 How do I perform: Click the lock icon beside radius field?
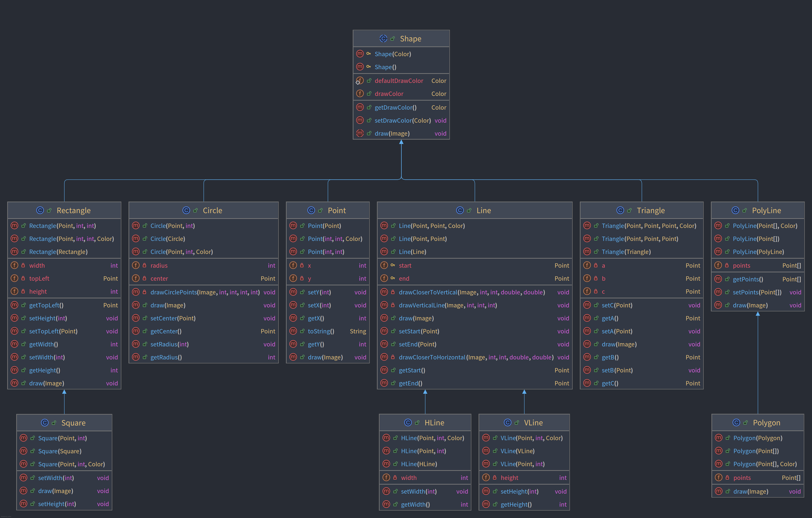click(144, 265)
